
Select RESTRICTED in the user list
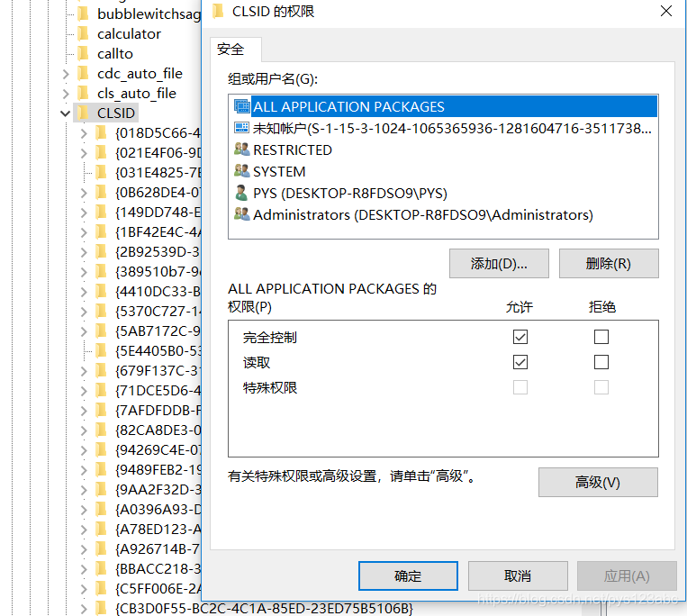(x=443, y=149)
